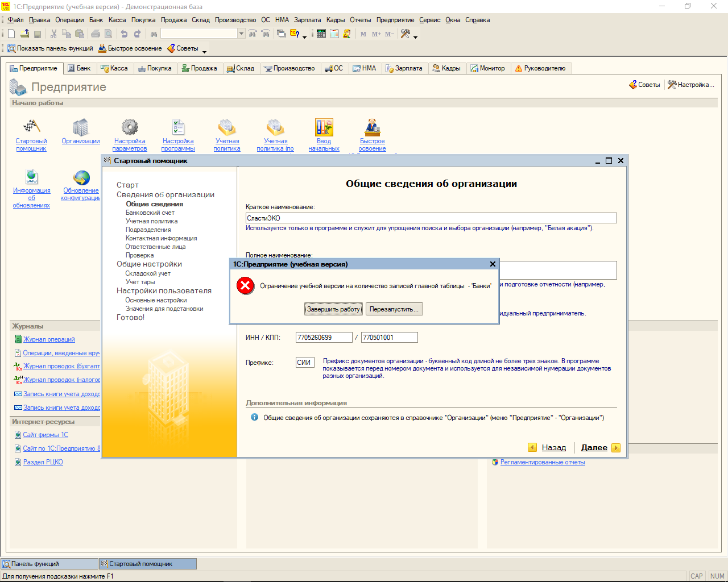The image size is (728, 582).
Task: Open the calculator toolbar icon
Action: point(321,34)
